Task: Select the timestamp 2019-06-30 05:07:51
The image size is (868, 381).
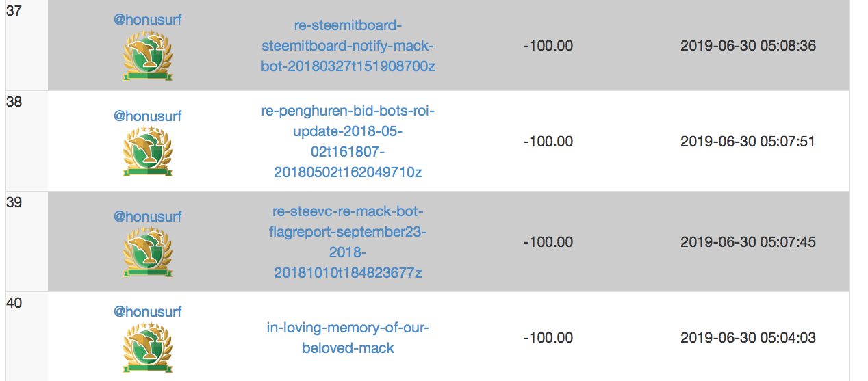Action: tap(748, 142)
